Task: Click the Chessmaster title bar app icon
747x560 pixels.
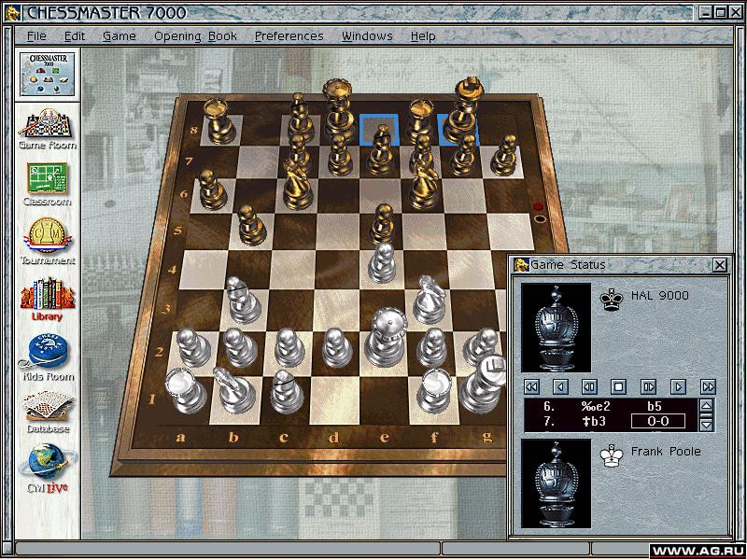Action: point(12,13)
